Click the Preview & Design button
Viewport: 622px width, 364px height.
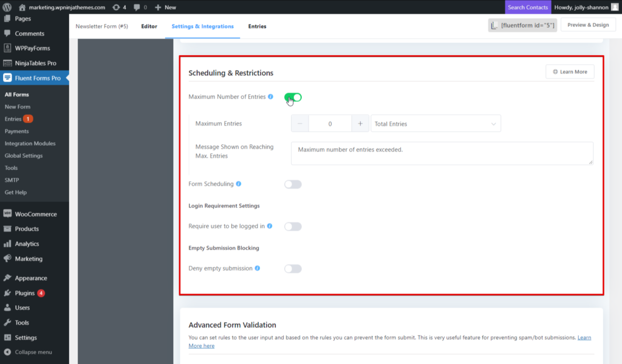pos(588,25)
